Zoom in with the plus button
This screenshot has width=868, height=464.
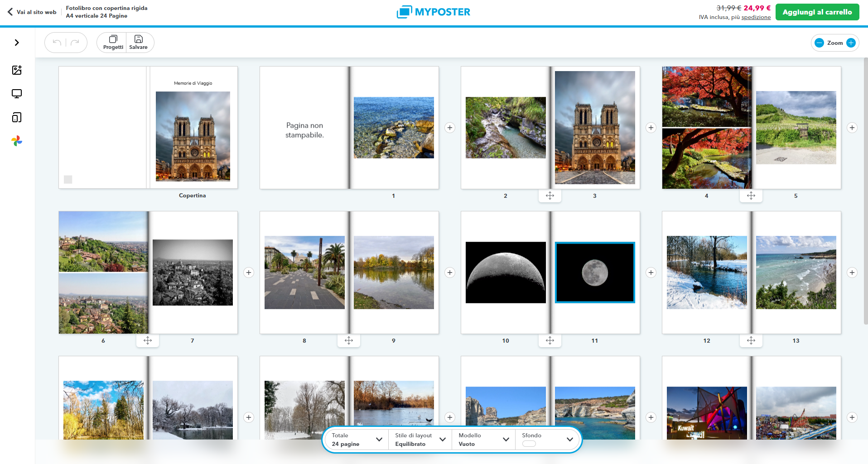click(851, 43)
